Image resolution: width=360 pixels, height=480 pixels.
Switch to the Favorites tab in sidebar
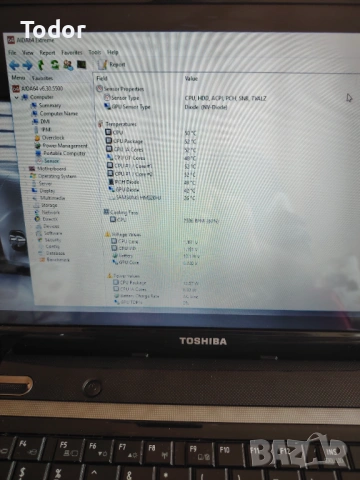42,78
